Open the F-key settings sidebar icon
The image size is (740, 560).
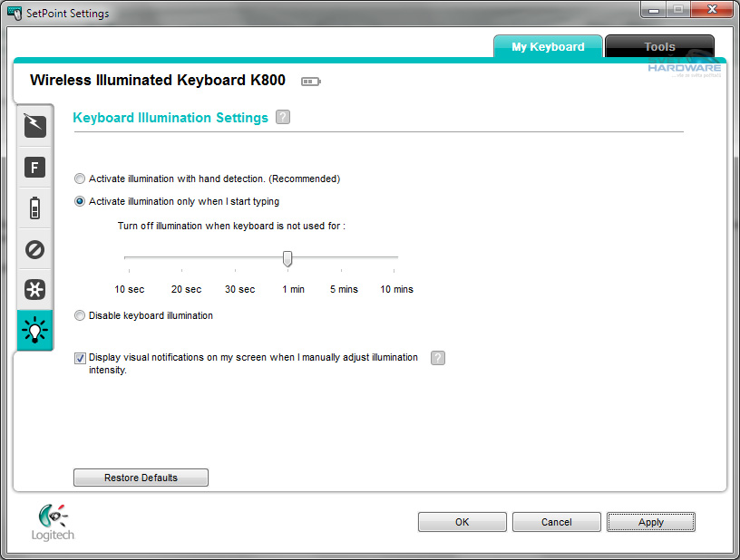[34, 167]
